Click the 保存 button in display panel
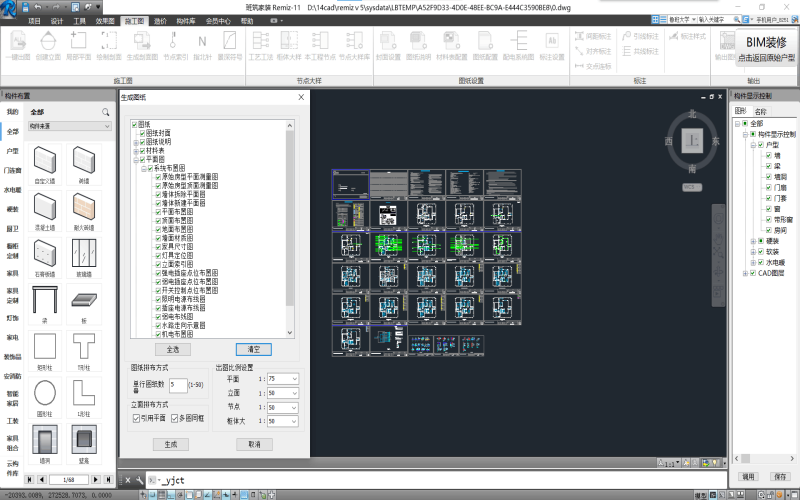This screenshot has width=800, height=500. (780, 477)
